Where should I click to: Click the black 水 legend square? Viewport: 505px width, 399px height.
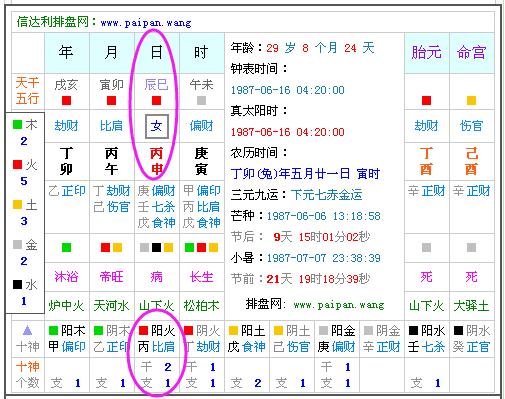pos(17,284)
